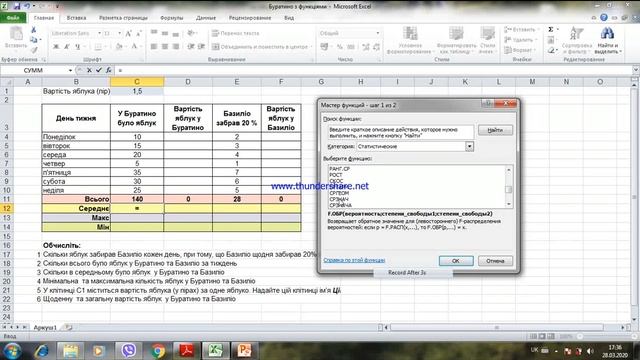
Task: Click the sheet horizontal scrollbar
Action: [497, 327]
